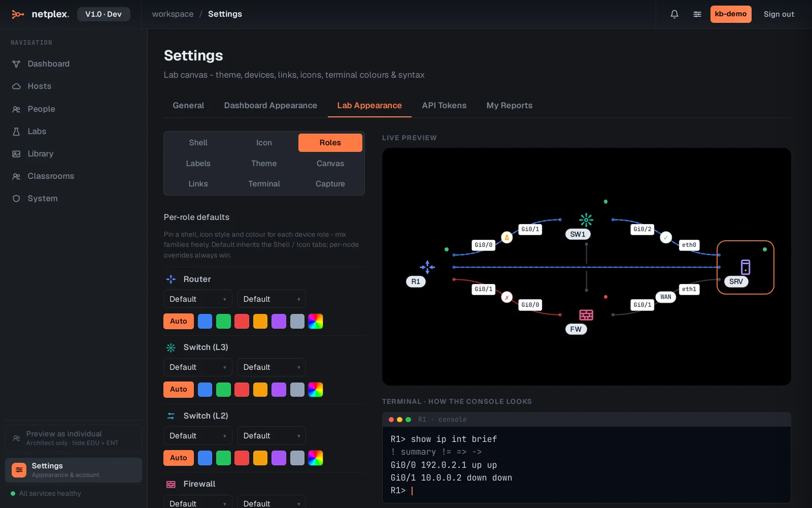Image resolution: width=812 pixels, height=508 pixels.
Task: Pick the red swatch for Switch (L3)
Action: [x=242, y=390]
